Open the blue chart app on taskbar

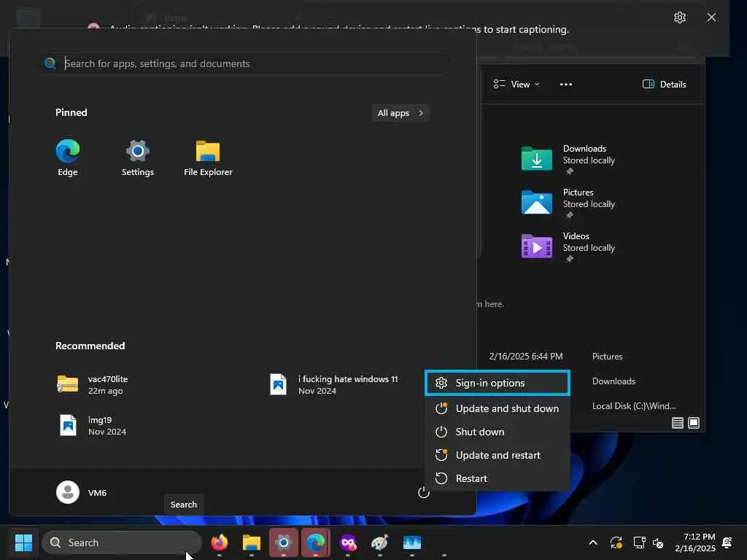point(412,542)
